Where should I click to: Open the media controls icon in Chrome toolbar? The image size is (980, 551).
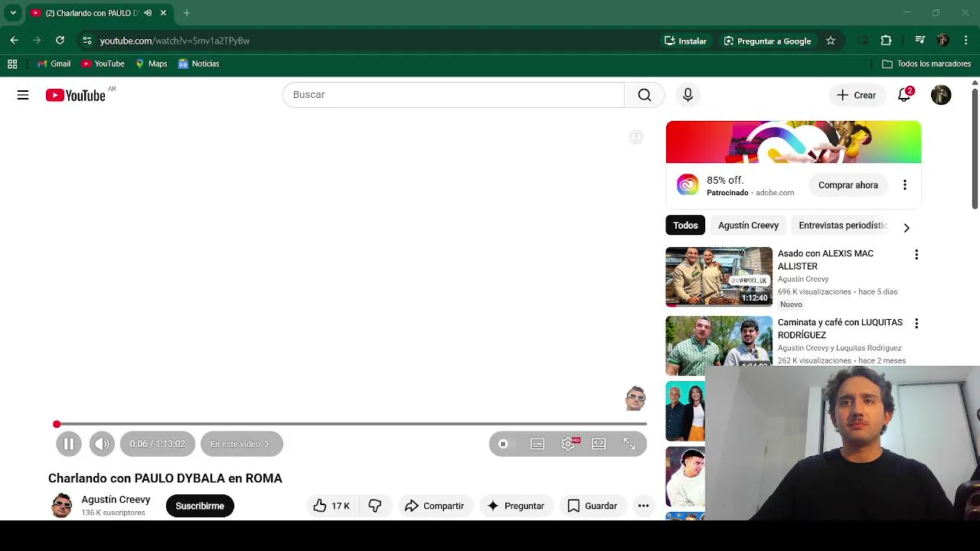click(920, 41)
